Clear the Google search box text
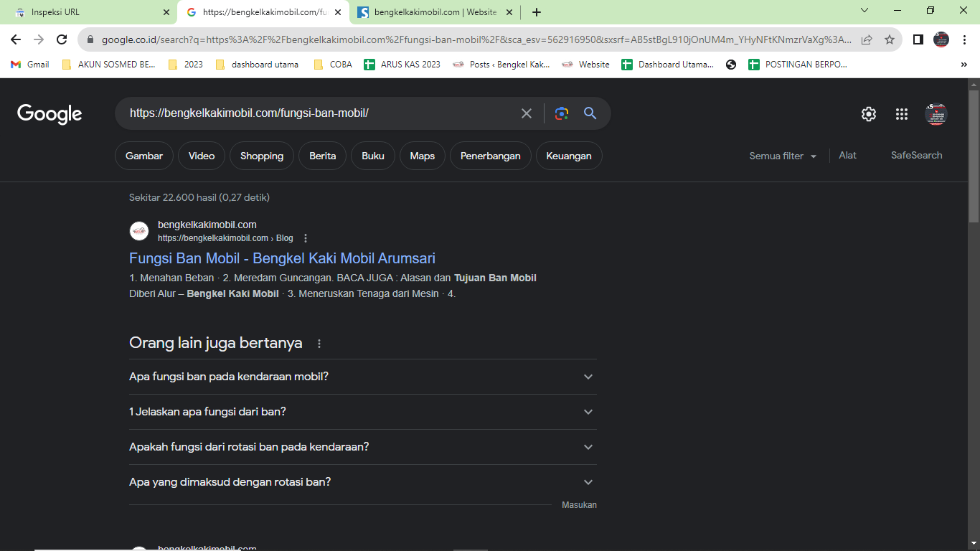The image size is (980, 551). pyautogui.click(x=527, y=113)
